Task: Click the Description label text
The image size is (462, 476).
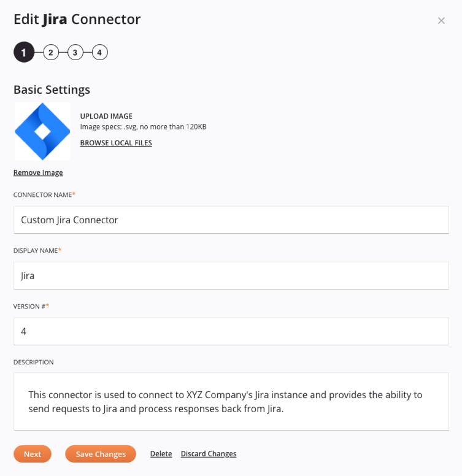Action: point(34,362)
